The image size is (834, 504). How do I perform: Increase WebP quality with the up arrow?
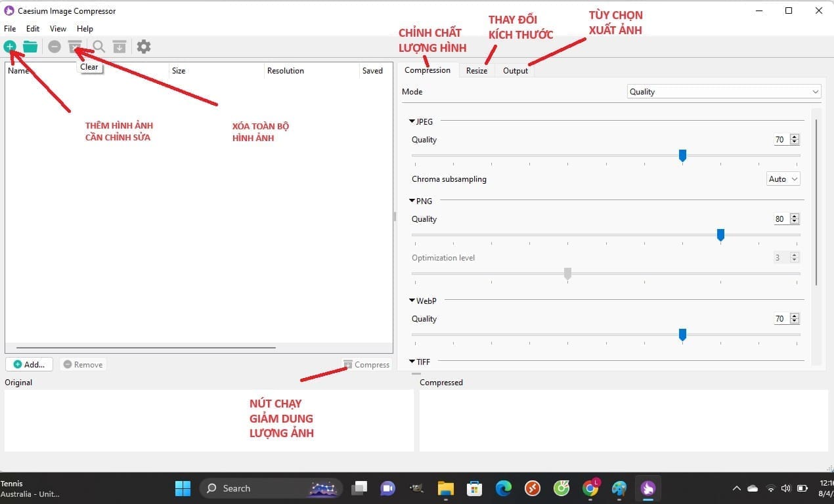pos(795,316)
